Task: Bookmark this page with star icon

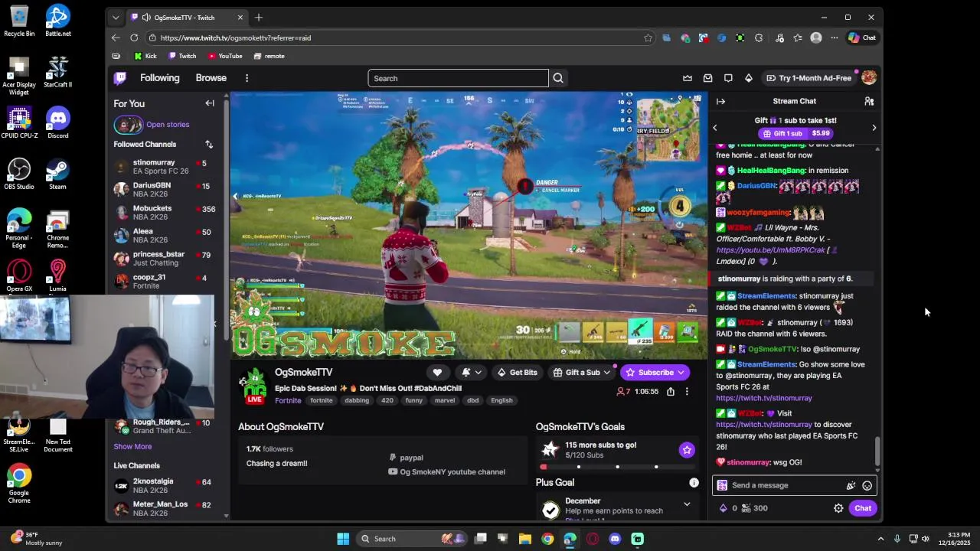Action: coord(648,37)
